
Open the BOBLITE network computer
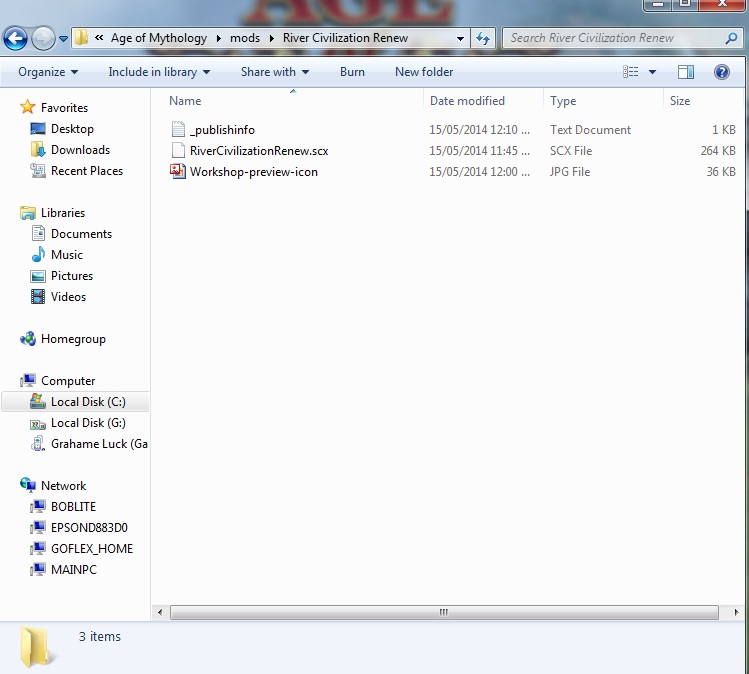(73, 506)
